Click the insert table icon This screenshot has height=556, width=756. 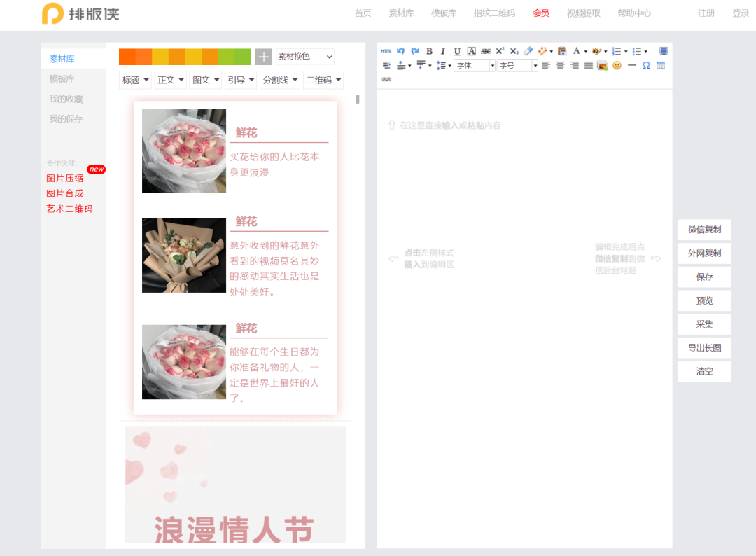[661, 65]
